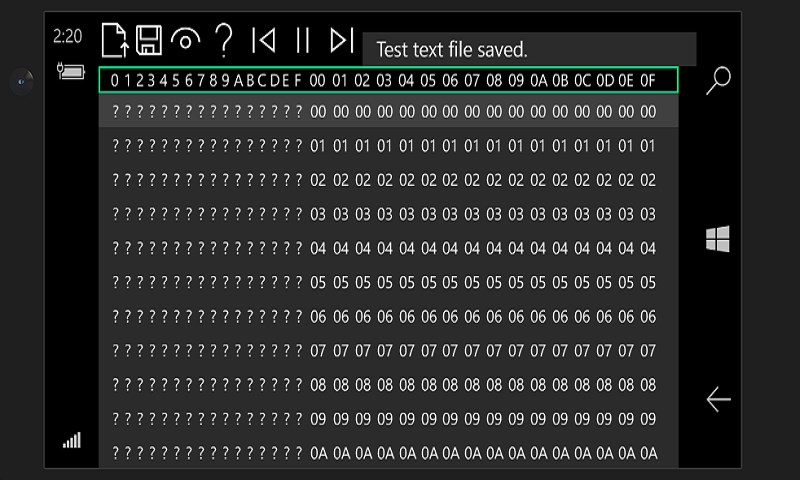This screenshot has height=480, width=800.
Task: Tap the signal strength bars icon
Action: click(72, 440)
